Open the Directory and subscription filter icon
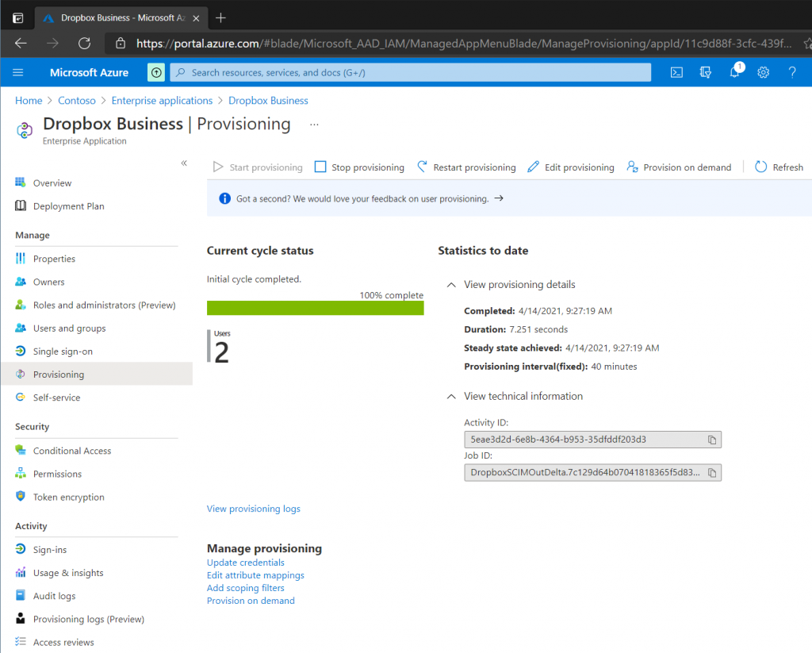 tap(705, 72)
